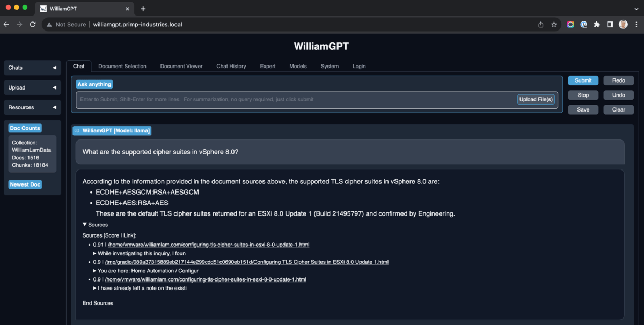Open the /tmp/gradio Configuring TLS Cipher Suites link
The image size is (644, 325).
coord(246,262)
